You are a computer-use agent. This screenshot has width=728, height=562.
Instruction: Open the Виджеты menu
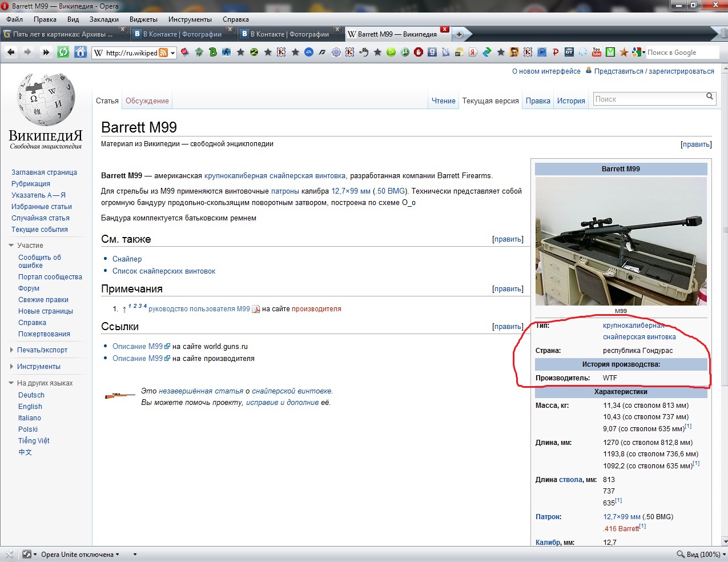(x=143, y=19)
